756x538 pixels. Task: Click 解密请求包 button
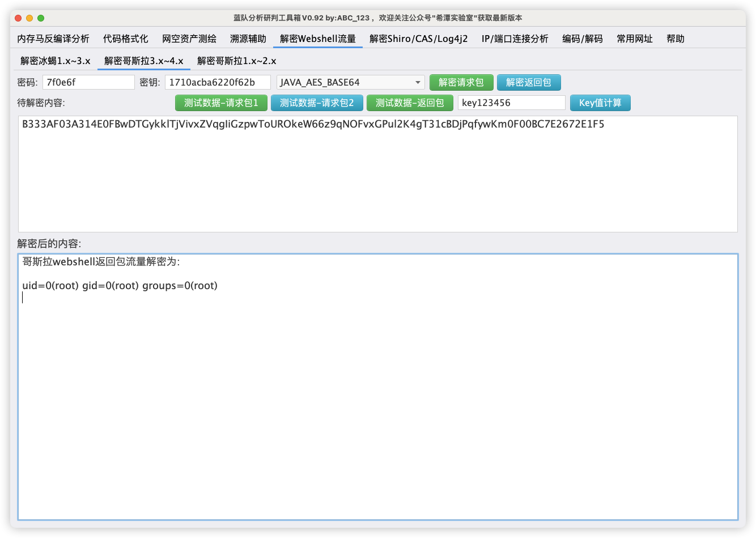click(461, 82)
